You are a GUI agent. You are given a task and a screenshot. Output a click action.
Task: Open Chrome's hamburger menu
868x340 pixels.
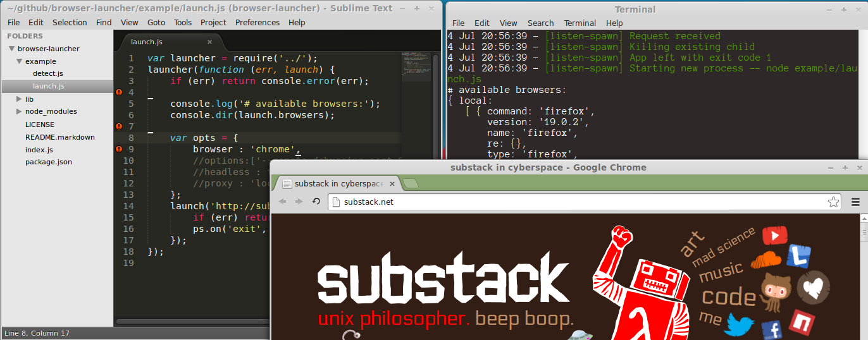(855, 202)
